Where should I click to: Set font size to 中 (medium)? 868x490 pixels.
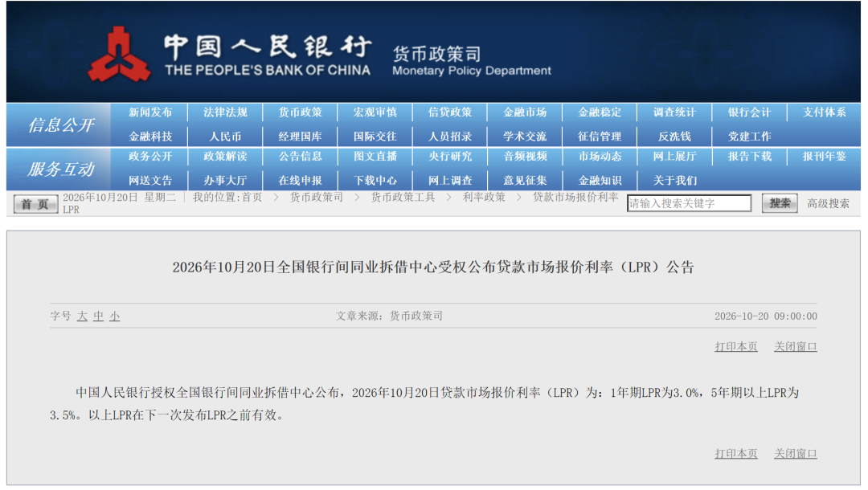[99, 316]
